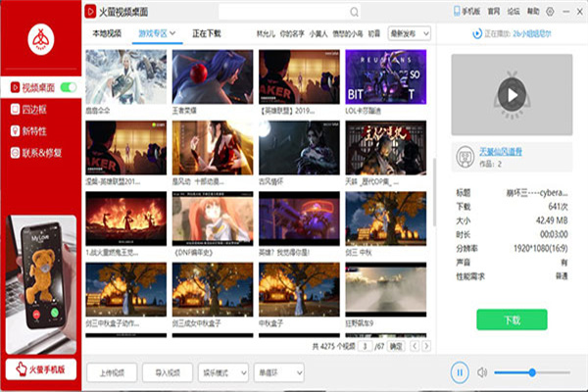Select the 初音 hot keyword

pyautogui.click(x=374, y=33)
